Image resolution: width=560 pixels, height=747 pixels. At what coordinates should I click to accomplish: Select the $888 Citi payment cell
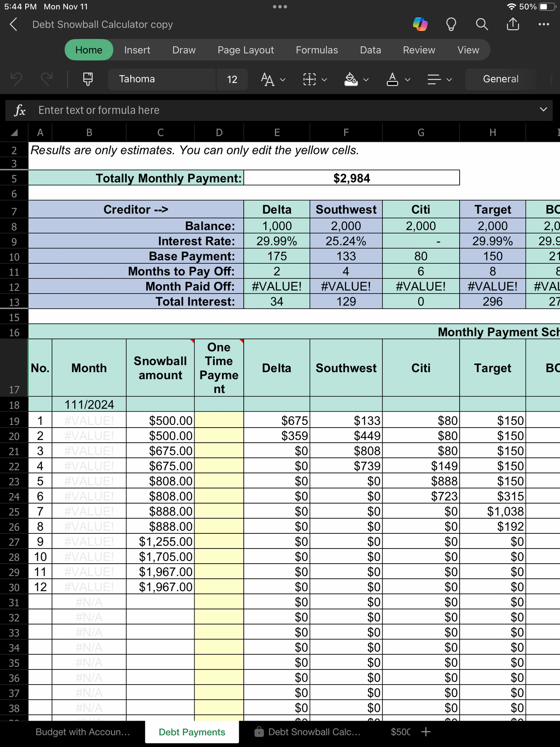tap(421, 481)
